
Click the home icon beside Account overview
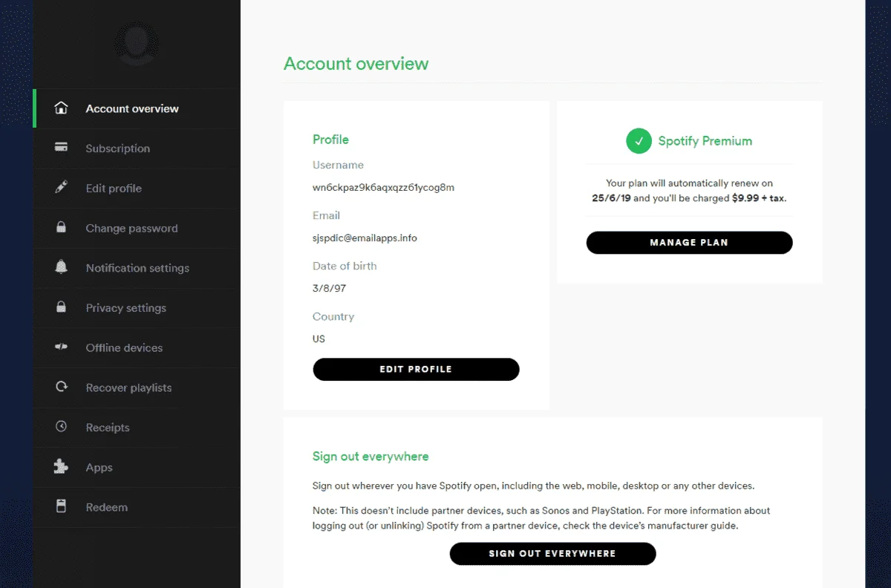[x=62, y=108]
